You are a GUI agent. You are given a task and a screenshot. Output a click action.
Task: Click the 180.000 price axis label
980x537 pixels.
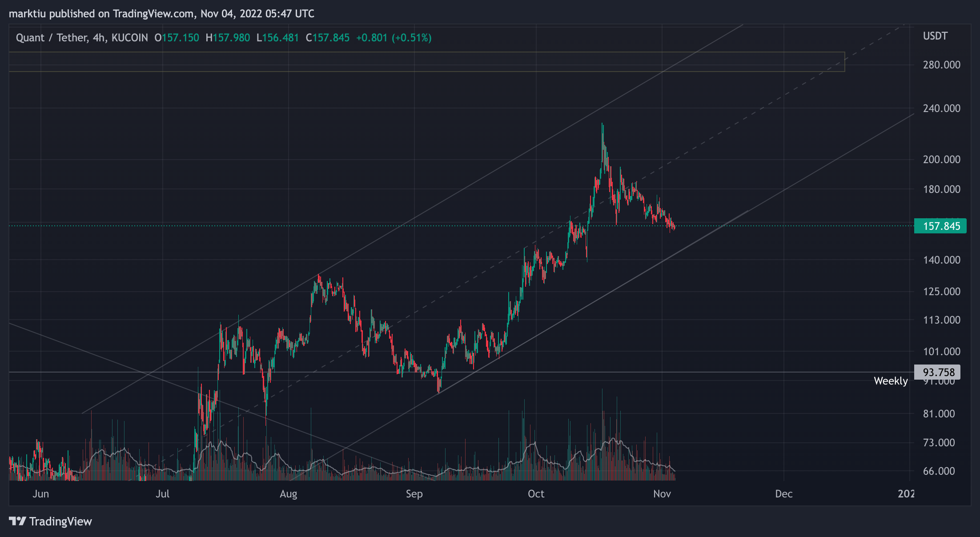coord(942,189)
